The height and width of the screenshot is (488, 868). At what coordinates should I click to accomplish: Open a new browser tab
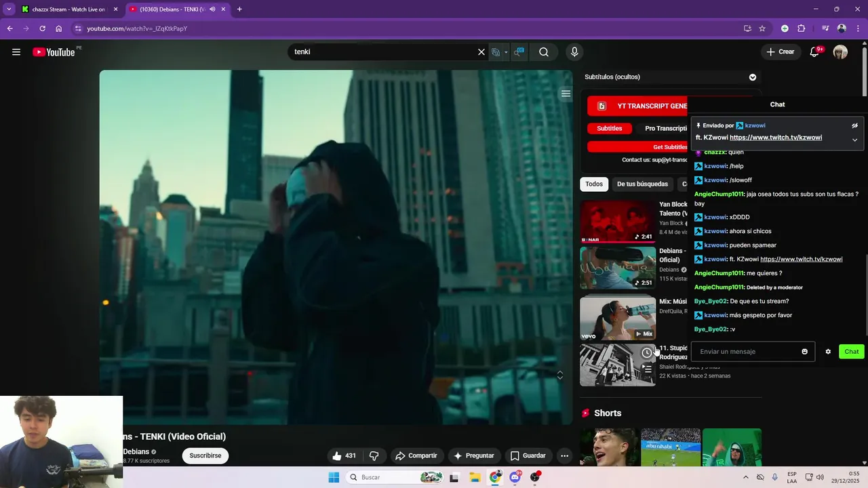[x=239, y=9]
